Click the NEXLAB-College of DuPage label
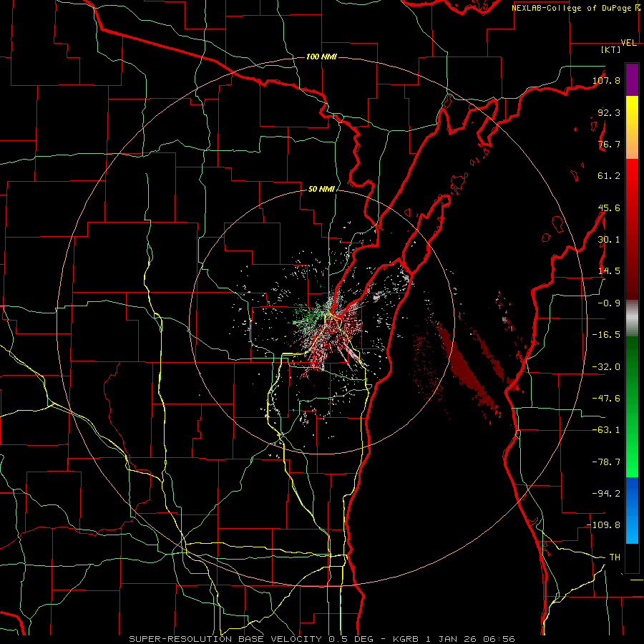Viewport: 644px width, 644px height. click(x=571, y=8)
